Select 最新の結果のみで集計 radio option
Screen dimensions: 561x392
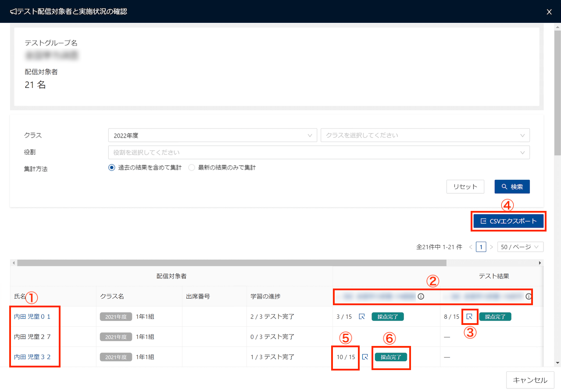tap(191, 167)
